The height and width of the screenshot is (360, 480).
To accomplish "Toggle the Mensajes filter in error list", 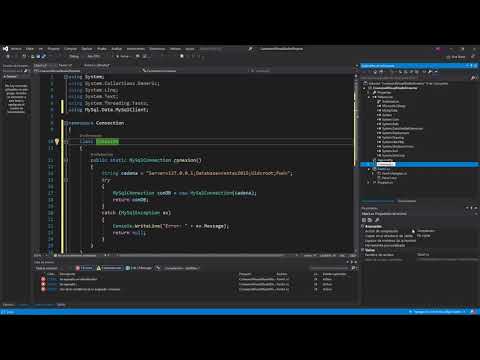I will (139, 268).
